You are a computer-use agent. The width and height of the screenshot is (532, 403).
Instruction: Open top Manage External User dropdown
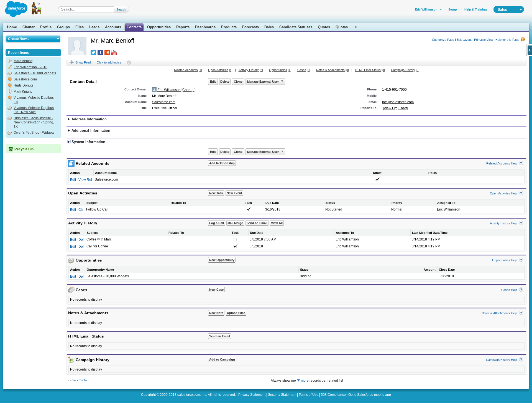(x=265, y=82)
